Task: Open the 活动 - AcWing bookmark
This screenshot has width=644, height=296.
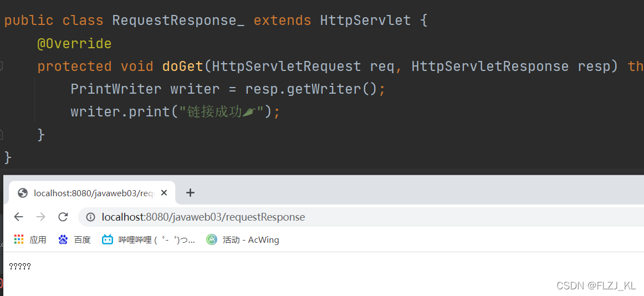Action: pyautogui.click(x=243, y=239)
